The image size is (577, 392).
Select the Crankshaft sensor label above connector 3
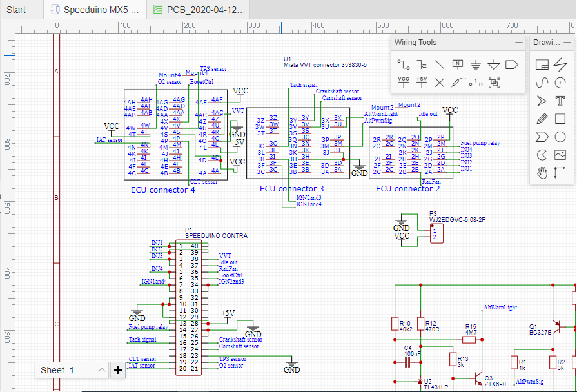tap(337, 92)
